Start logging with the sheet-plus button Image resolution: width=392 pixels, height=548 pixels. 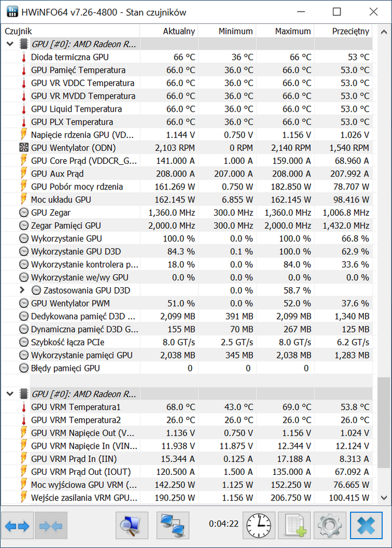point(294,526)
